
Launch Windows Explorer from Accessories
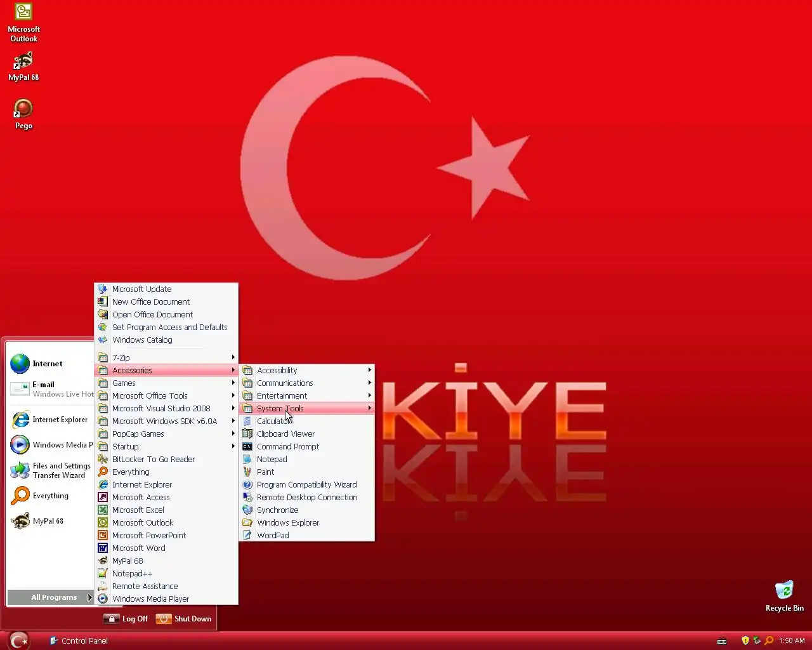(x=306, y=522)
